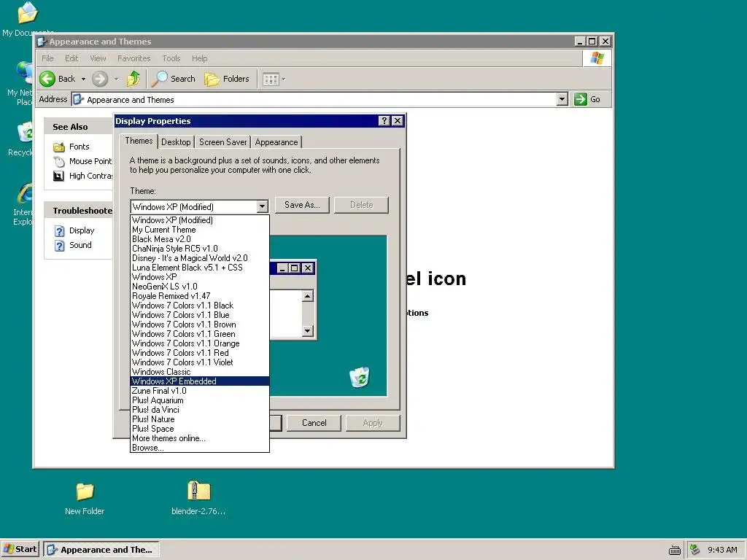
Task: Select "Windows 7 Colors v1.1 Blue"
Action: coord(200,315)
